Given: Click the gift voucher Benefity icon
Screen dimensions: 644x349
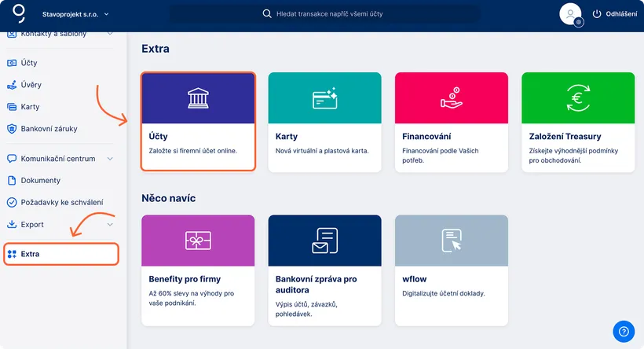Looking at the screenshot, I should [x=198, y=240].
